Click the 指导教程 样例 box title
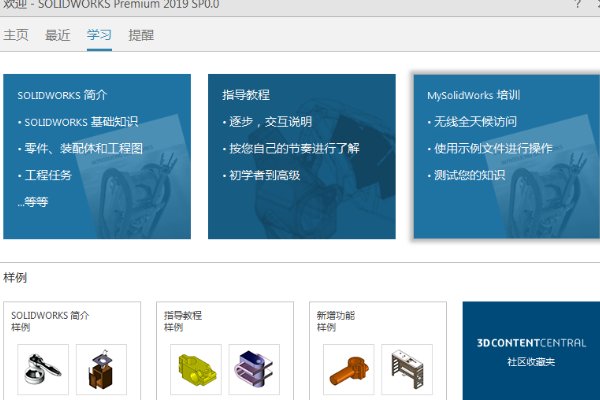 coord(183,321)
